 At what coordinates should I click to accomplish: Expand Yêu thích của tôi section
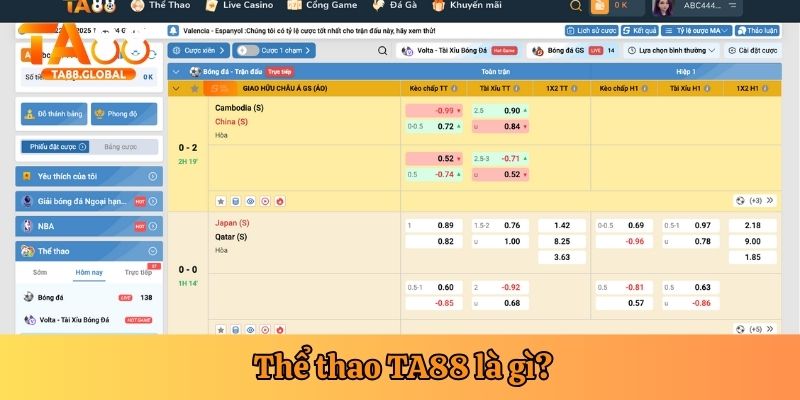pos(89,176)
